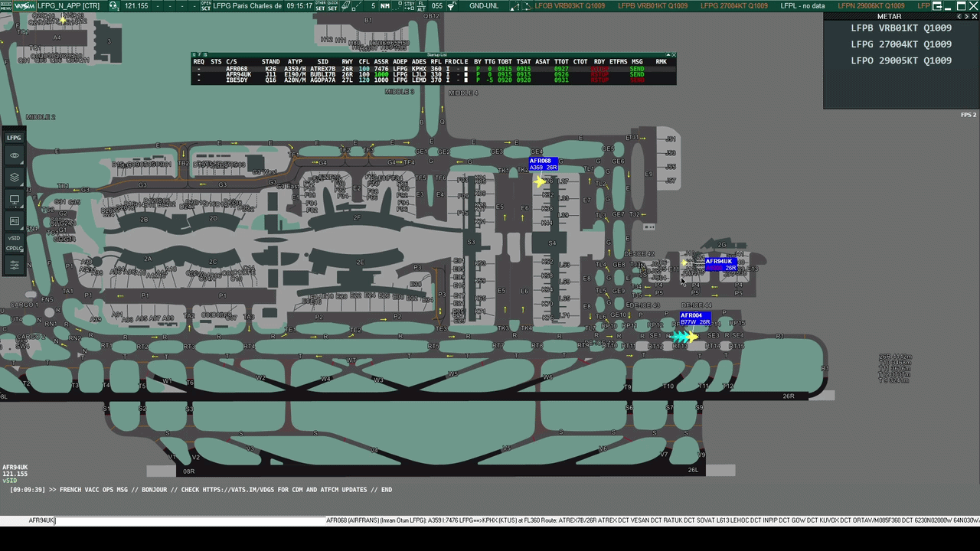Select the LFPG airport button in sidebar
This screenshot has width=980, height=551.
[14, 138]
